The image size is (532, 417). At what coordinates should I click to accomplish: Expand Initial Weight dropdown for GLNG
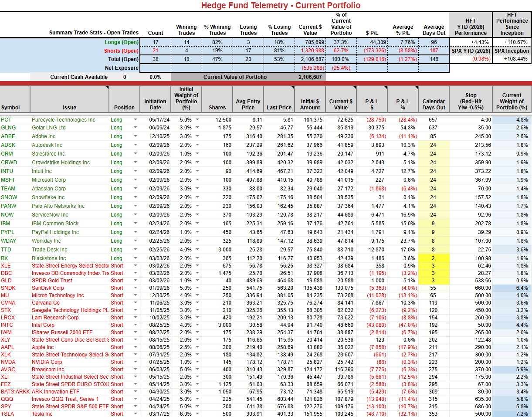197,128
